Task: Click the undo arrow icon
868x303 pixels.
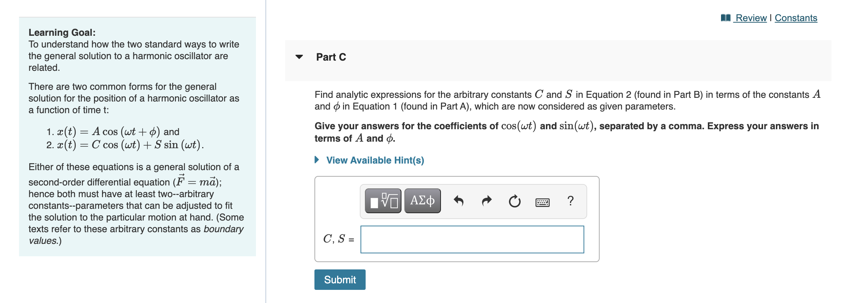Action: click(458, 201)
